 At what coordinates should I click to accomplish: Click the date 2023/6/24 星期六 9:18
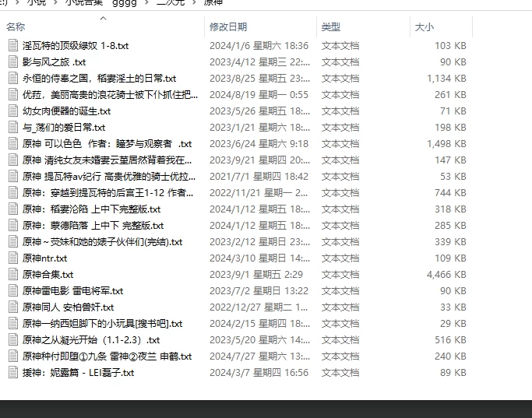point(259,143)
